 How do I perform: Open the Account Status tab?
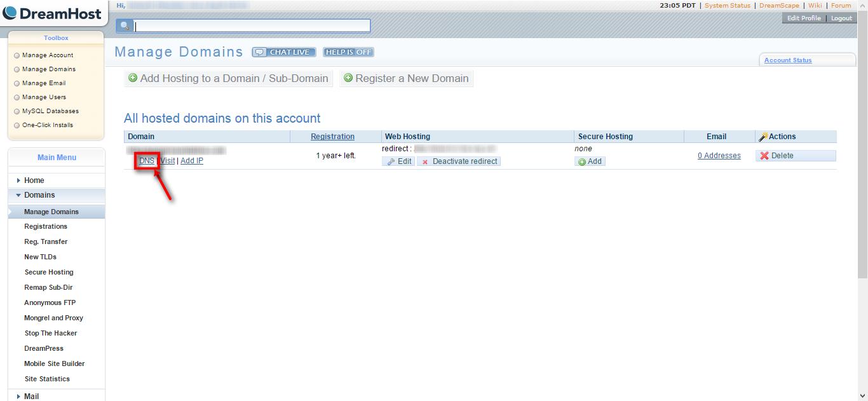click(x=790, y=59)
